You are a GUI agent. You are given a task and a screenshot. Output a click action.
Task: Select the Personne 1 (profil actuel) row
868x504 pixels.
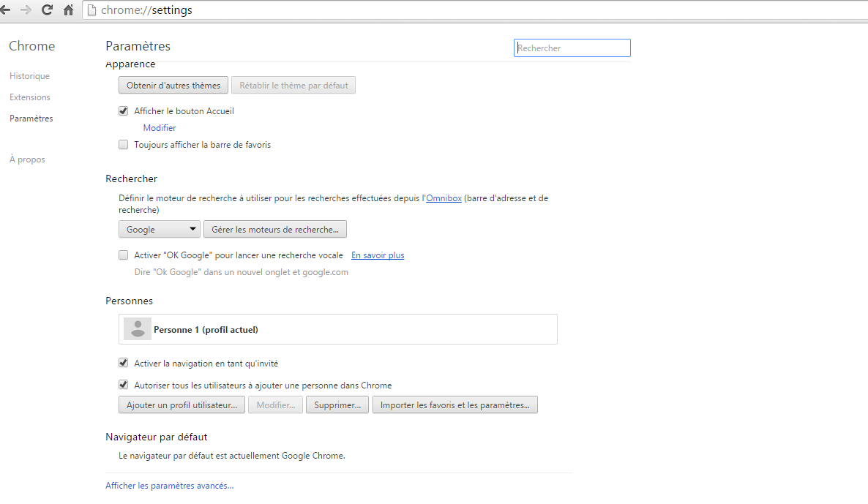tap(337, 329)
